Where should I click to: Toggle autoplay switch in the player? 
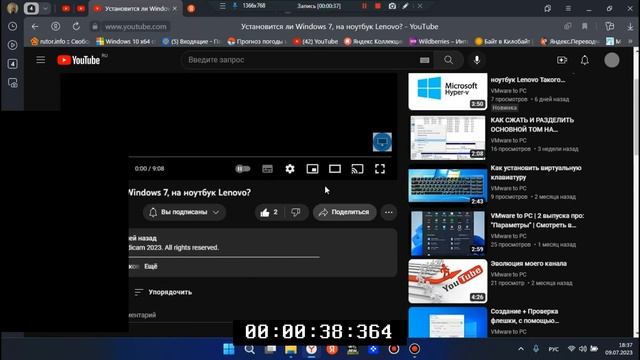tap(243, 169)
